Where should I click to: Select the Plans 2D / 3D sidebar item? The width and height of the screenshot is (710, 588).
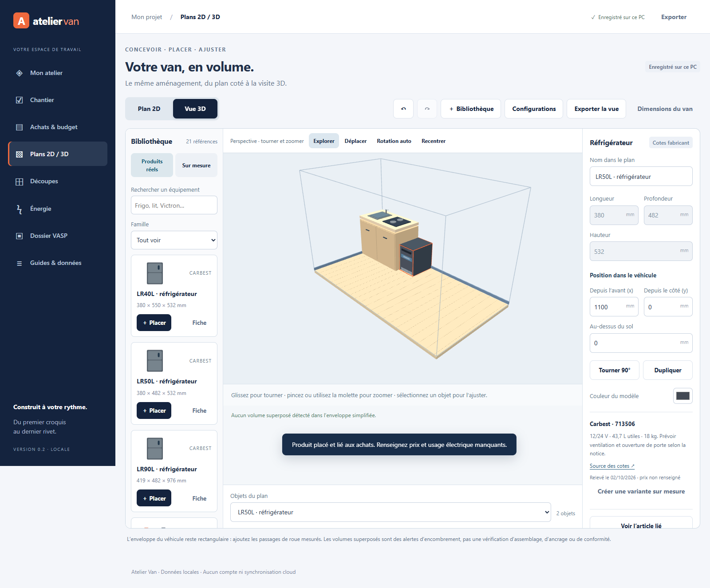click(x=58, y=154)
